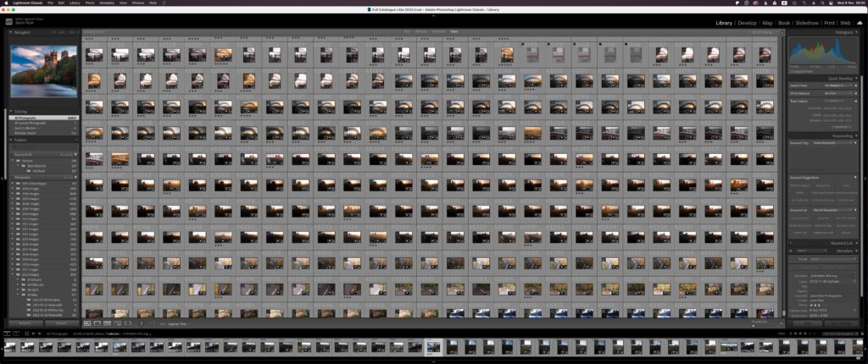The height and width of the screenshot is (364, 868).
Task: Collapse the Navigator panel
Action: coord(12,32)
